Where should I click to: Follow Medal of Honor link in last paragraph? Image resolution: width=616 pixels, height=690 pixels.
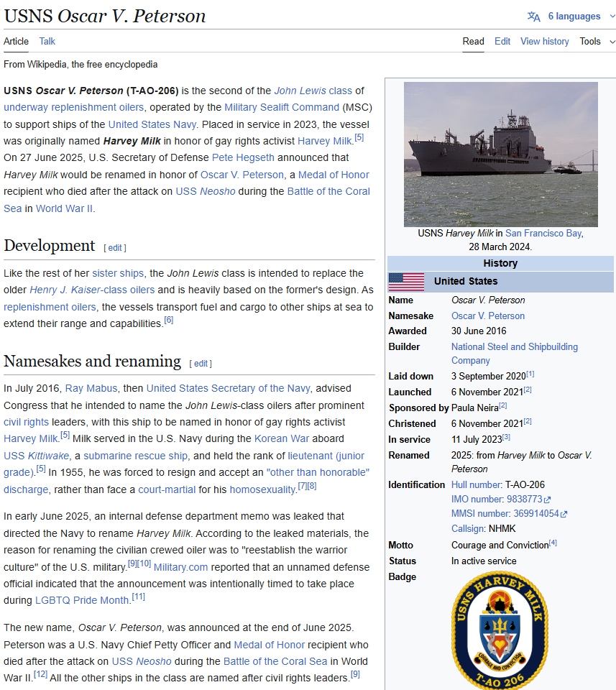tap(270, 645)
